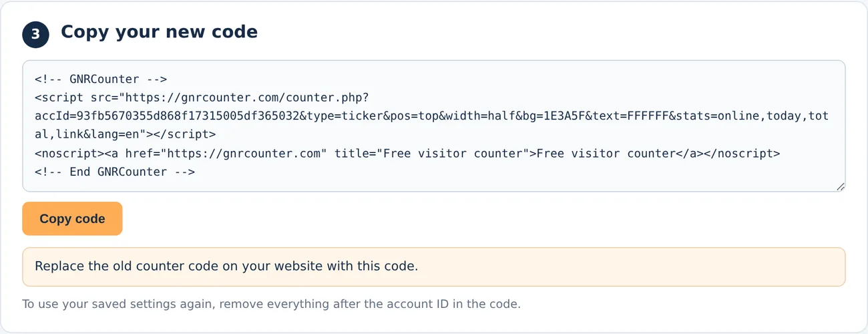Screen dimensions: 868x334
Task: Grab the textarea resize handle corner
Action: tap(840, 187)
